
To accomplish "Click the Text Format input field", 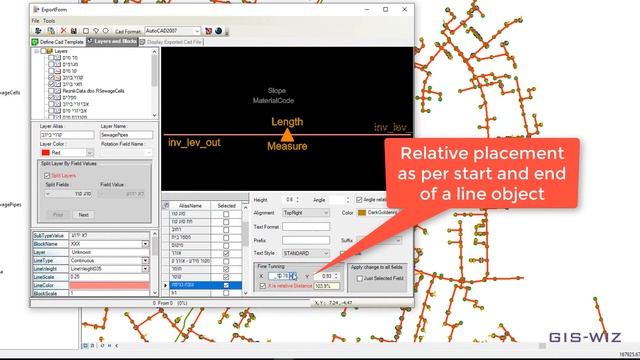I will [306, 227].
